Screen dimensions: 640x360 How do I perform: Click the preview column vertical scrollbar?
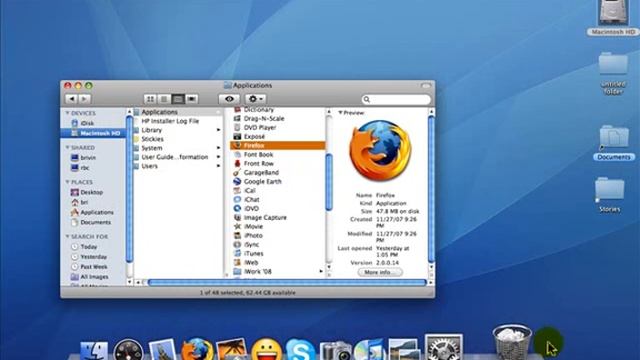(431, 189)
